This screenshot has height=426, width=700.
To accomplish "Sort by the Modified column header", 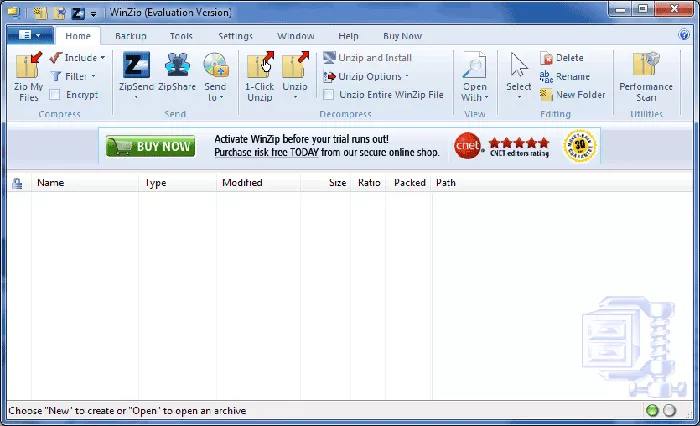I will pos(258,183).
